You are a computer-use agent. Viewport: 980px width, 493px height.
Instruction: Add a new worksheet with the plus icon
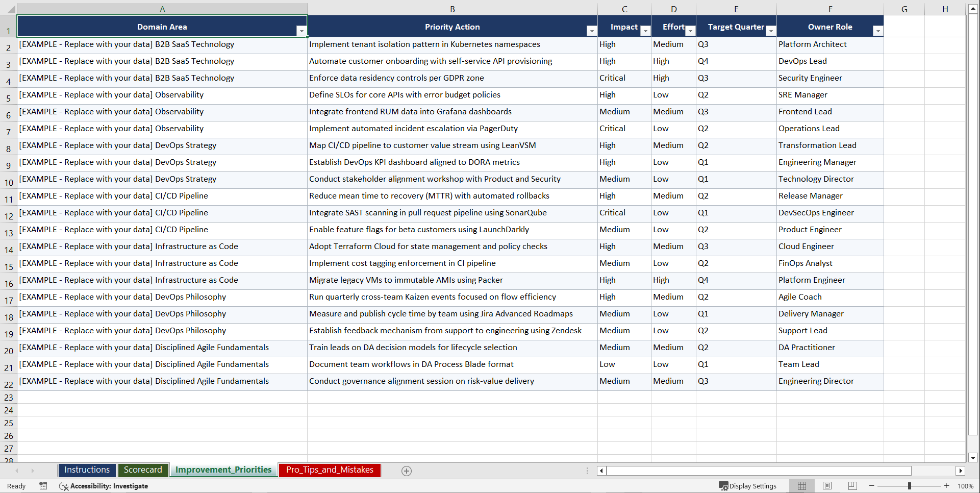(406, 471)
